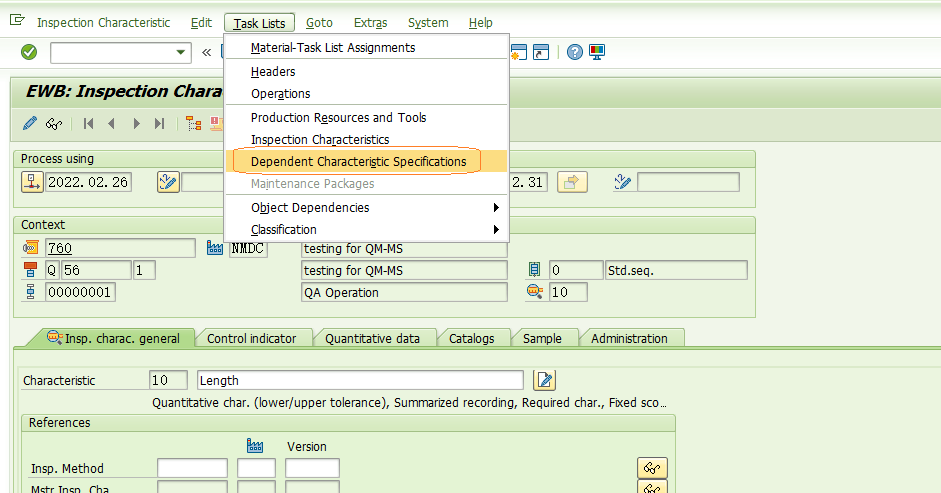Switch to Control indicator tab
The width and height of the screenshot is (941, 493).
(x=251, y=338)
